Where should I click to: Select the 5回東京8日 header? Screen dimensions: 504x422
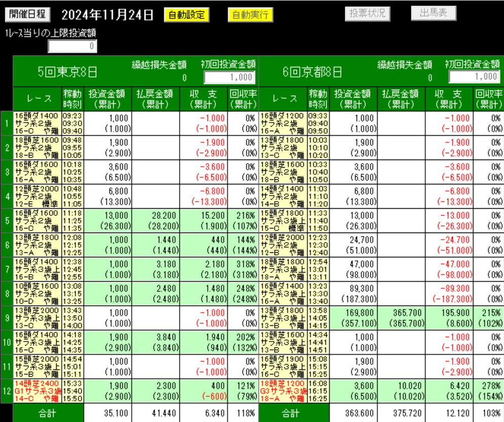pos(67,71)
